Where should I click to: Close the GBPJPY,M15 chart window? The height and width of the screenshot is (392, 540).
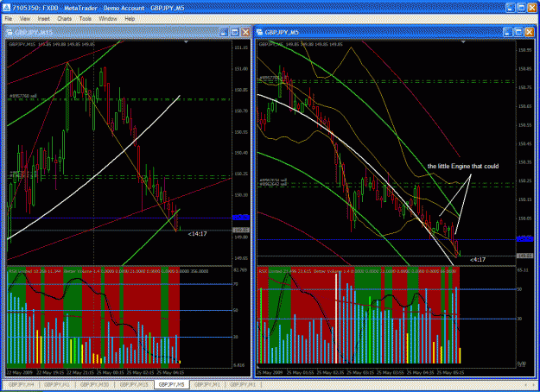click(245, 32)
